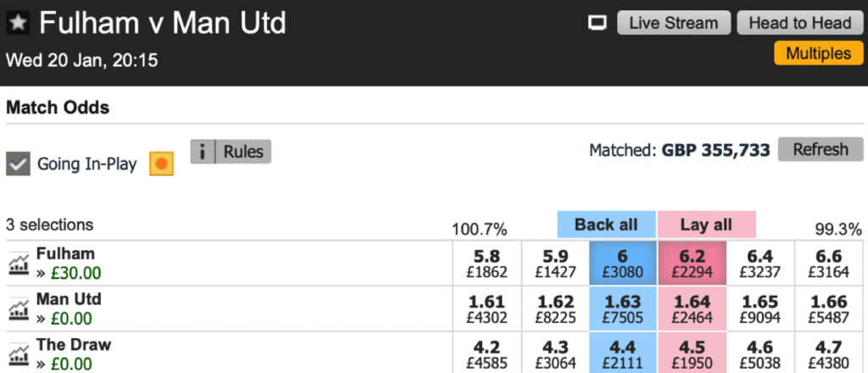Click the TV screen icon beside Live Stream
Viewport: 868px width, 373px height.
pyautogui.click(x=598, y=23)
